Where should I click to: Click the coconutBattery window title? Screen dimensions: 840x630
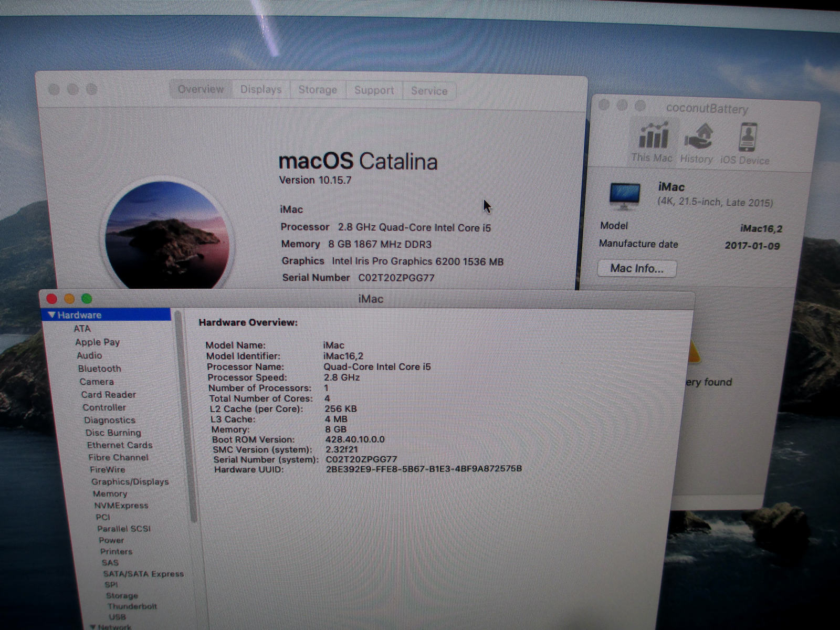[x=707, y=109]
